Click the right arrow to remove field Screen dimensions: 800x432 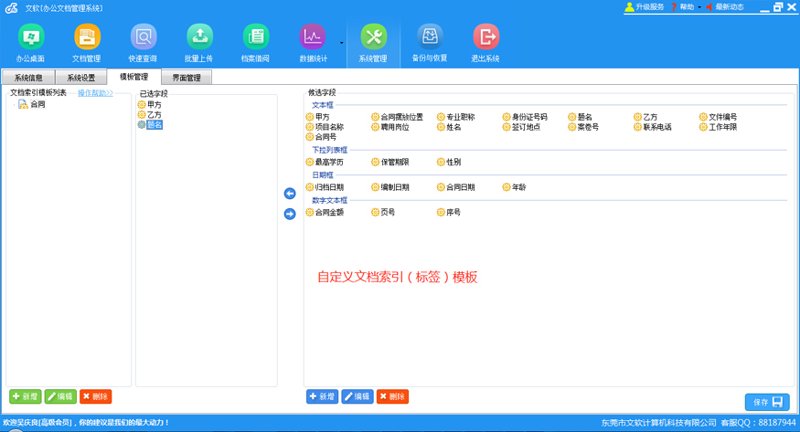coord(290,214)
